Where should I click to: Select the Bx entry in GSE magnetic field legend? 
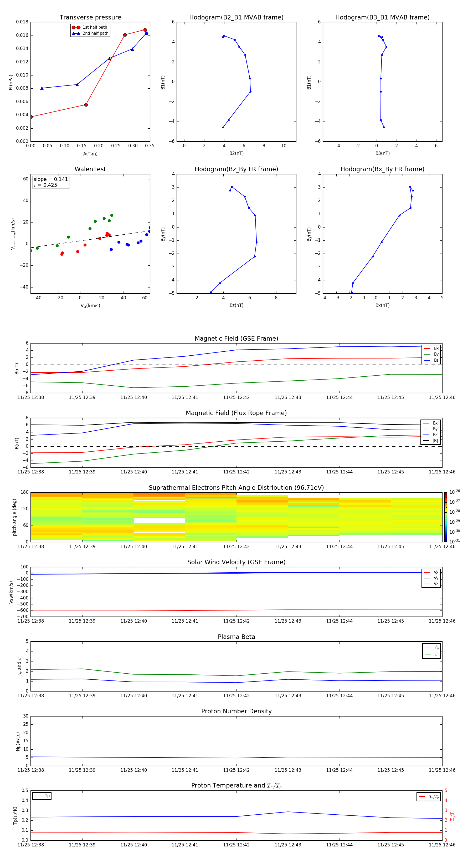pos(431,349)
